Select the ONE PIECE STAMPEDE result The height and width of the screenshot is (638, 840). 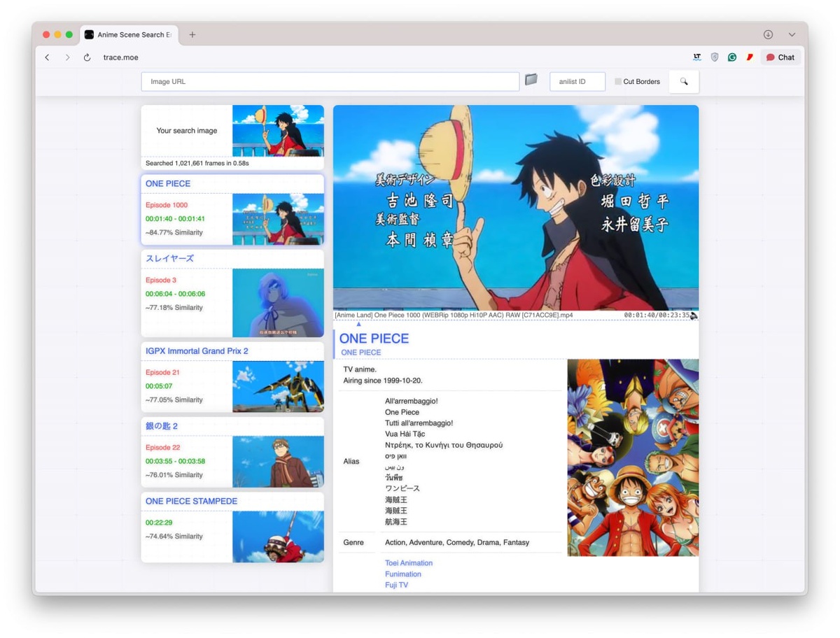(x=232, y=527)
